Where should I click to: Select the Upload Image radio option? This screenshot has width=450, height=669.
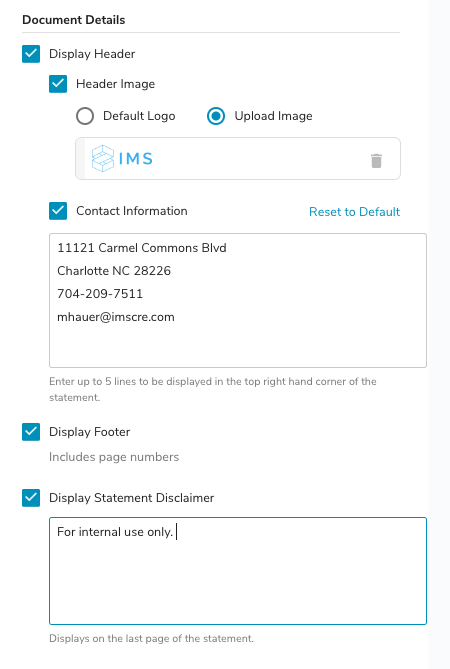tap(216, 116)
